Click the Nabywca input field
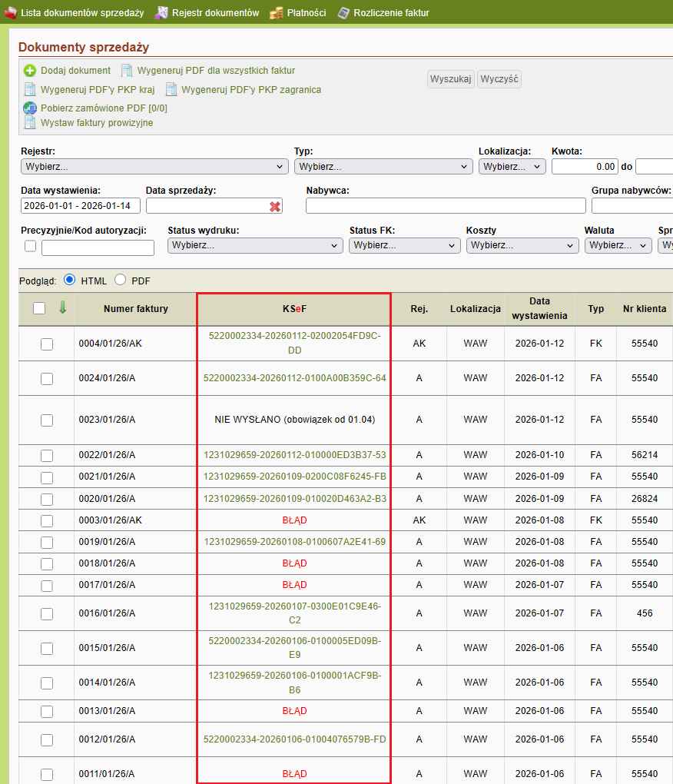Screen dimensions: 673x784 pos(446,206)
